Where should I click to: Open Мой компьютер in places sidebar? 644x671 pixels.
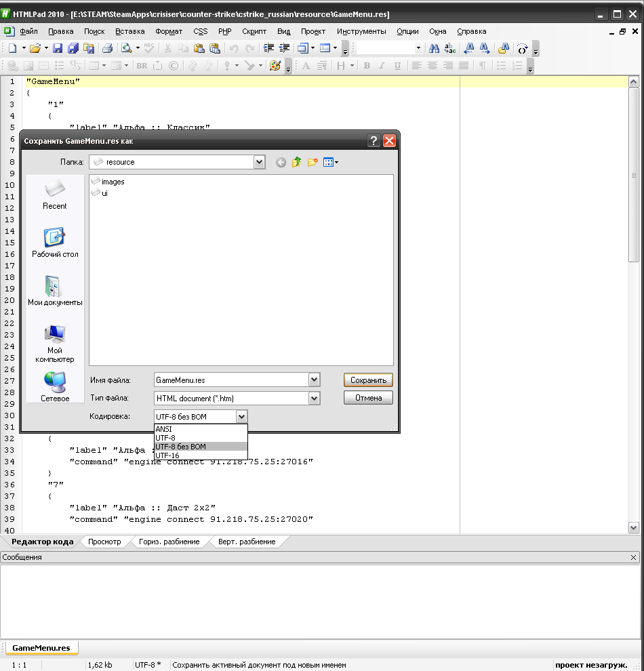55,342
